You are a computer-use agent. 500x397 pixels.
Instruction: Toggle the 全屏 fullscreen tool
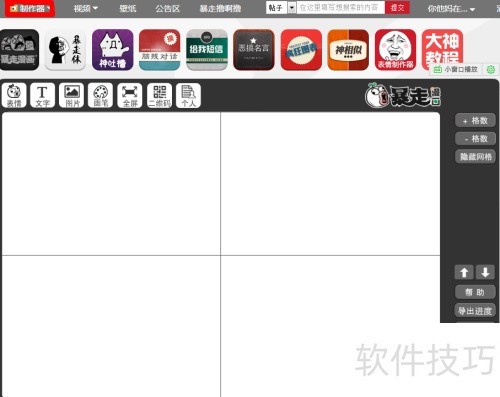point(130,95)
